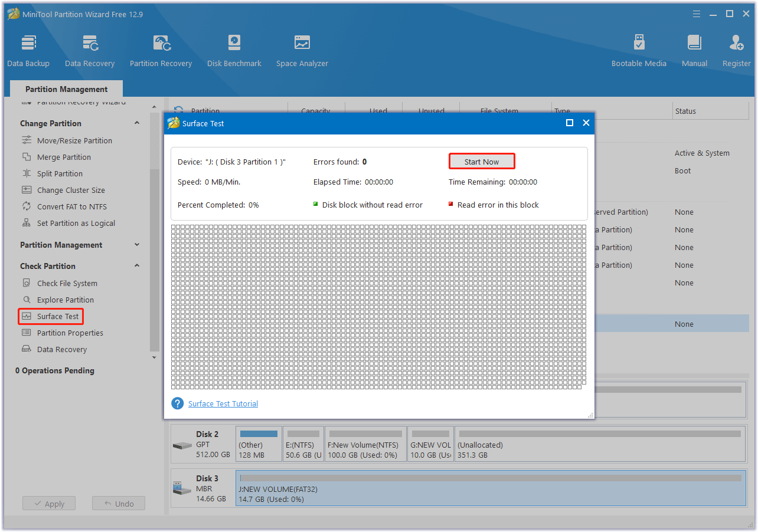Launch Partition Recovery tool
Image resolution: width=758 pixels, height=532 pixels.
pyautogui.click(x=161, y=51)
